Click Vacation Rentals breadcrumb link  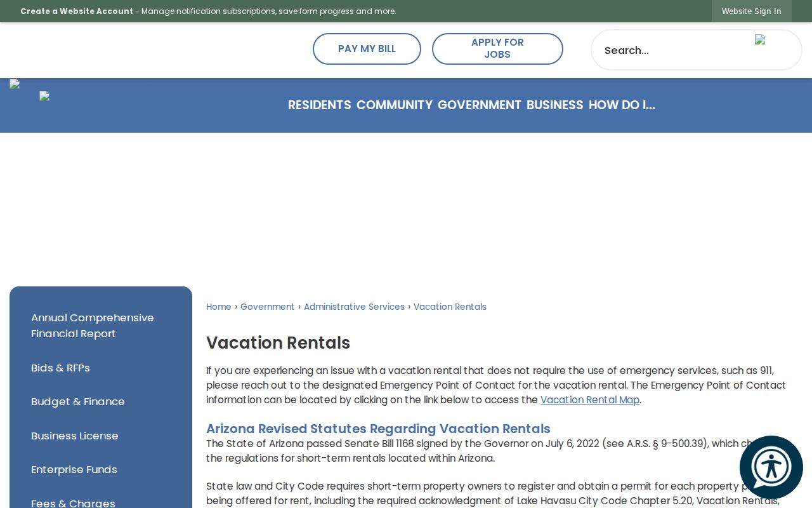(x=450, y=307)
